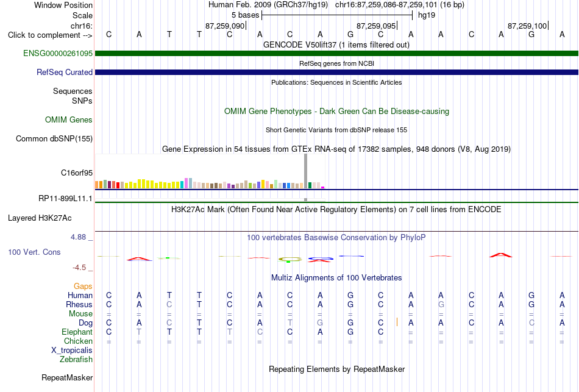Click the orange Gaps label
The height and width of the screenshot is (392, 579).
pos(83,287)
